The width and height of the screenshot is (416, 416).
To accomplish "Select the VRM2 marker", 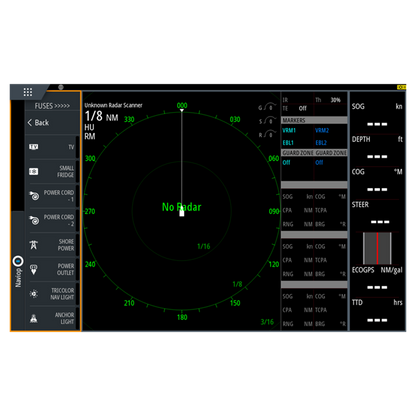I will (x=322, y=130).
